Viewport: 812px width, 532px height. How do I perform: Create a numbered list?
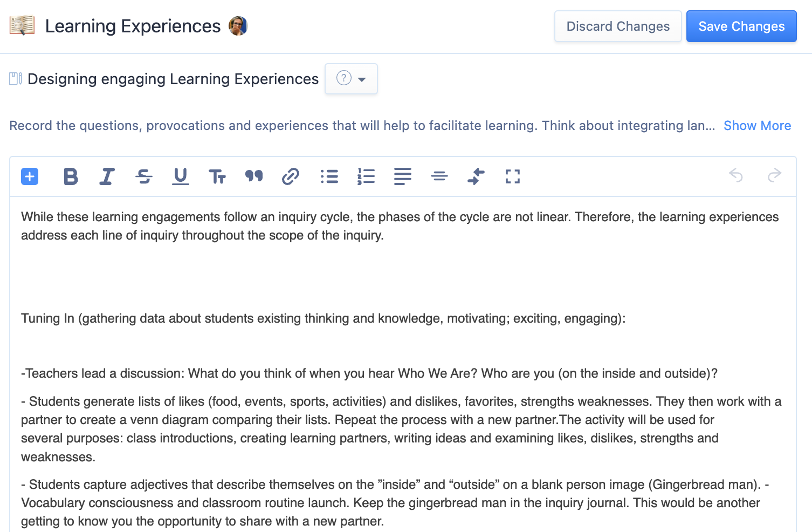(x=366, y=176)
